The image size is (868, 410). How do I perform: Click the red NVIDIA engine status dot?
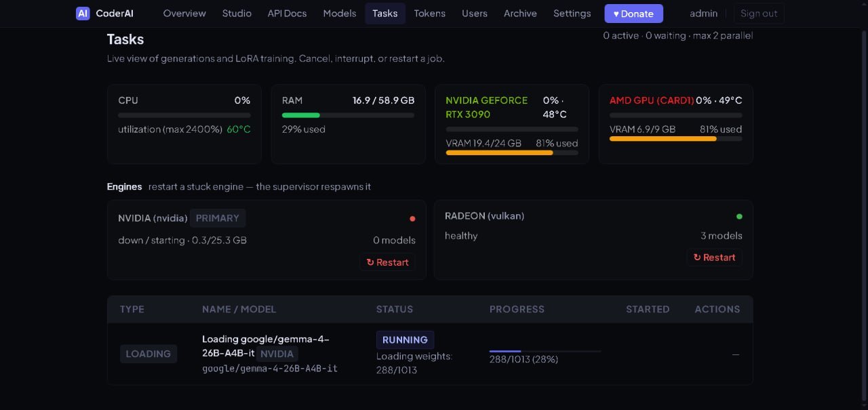point(412,219)
